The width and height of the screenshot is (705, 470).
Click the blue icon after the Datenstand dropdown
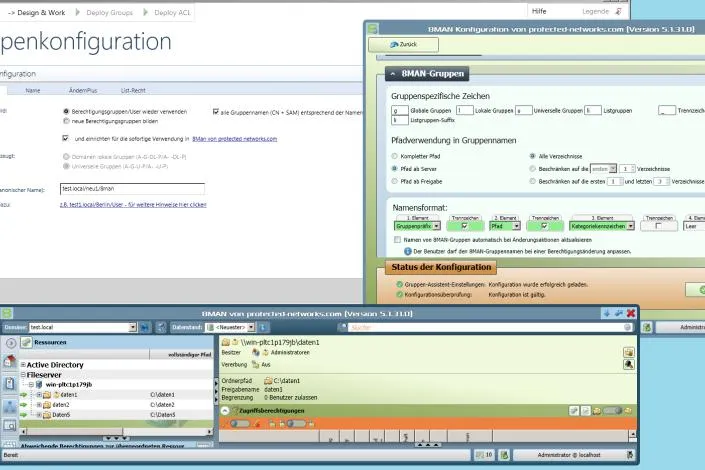point(263,327)
